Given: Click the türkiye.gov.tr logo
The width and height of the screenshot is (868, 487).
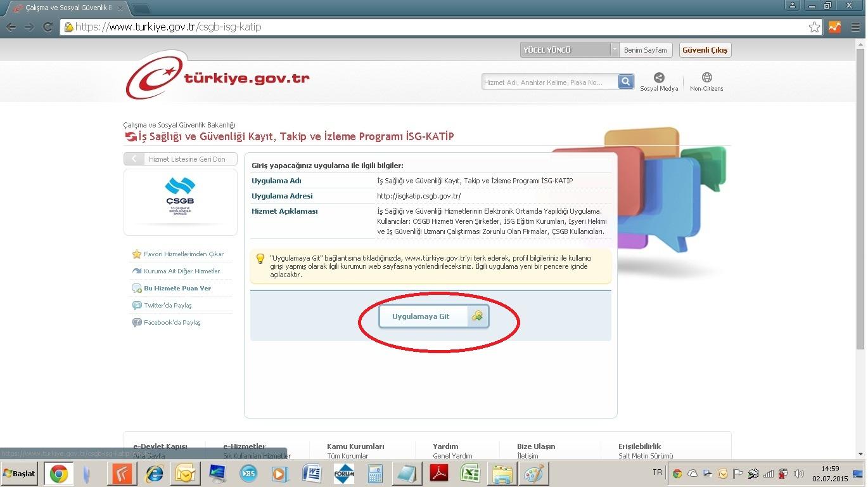Looking at the screenshot, I should click(x=218, y=77).
